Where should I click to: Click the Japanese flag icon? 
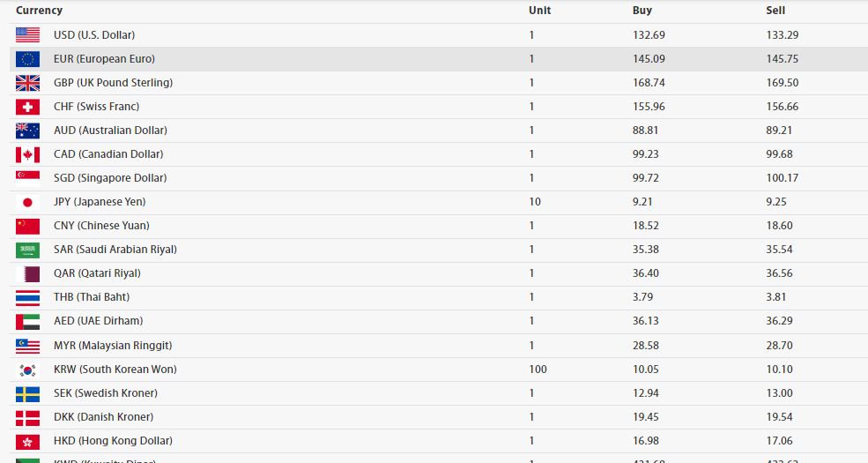tap(27, 202)
